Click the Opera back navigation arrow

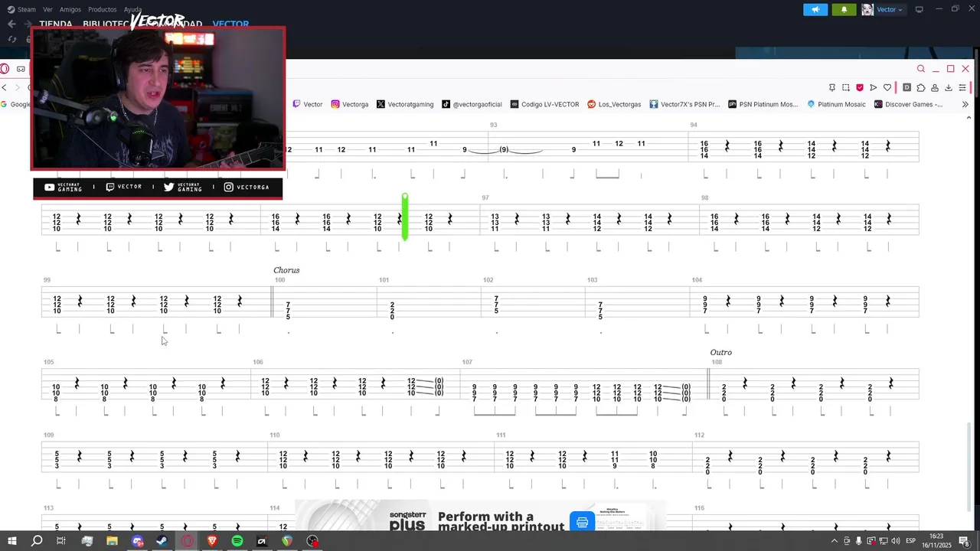click(x=4, y=87)
